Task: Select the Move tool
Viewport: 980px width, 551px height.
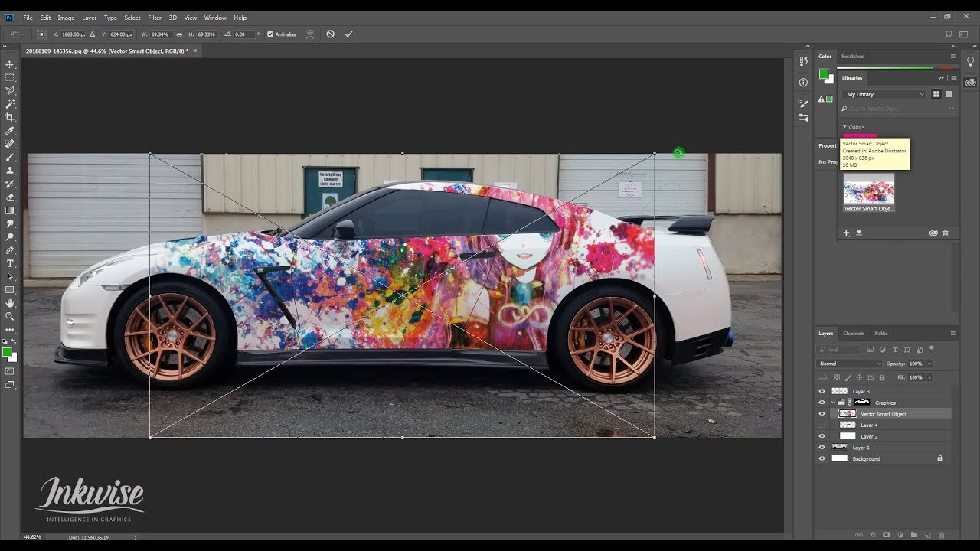Action: coord(10,64)
